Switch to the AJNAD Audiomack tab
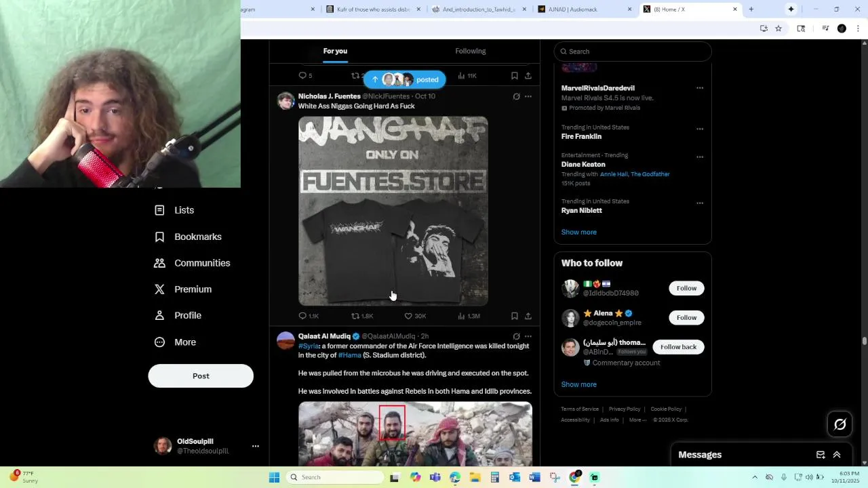The height and width of the screenshot is (488, 868). 583,9
